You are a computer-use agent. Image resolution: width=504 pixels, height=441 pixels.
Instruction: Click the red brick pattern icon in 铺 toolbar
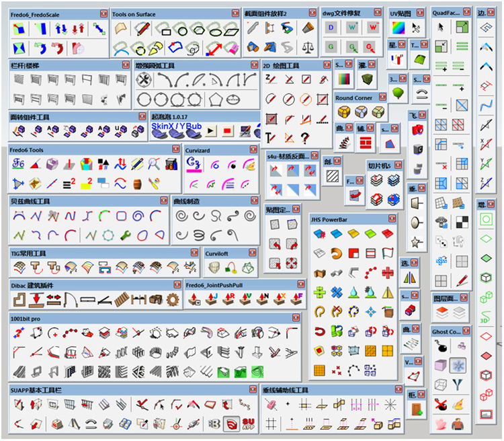pyautogui.click(x=366, y=143)
